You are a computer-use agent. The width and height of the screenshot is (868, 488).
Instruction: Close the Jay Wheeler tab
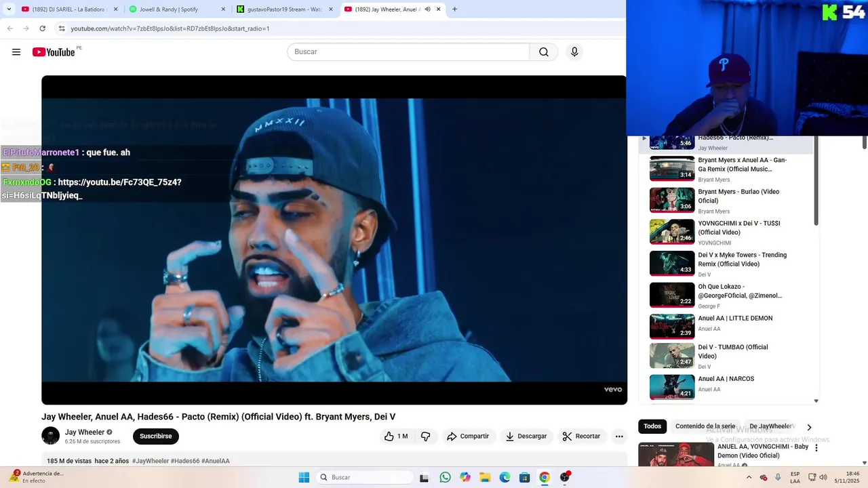click(x=439, y=9)
